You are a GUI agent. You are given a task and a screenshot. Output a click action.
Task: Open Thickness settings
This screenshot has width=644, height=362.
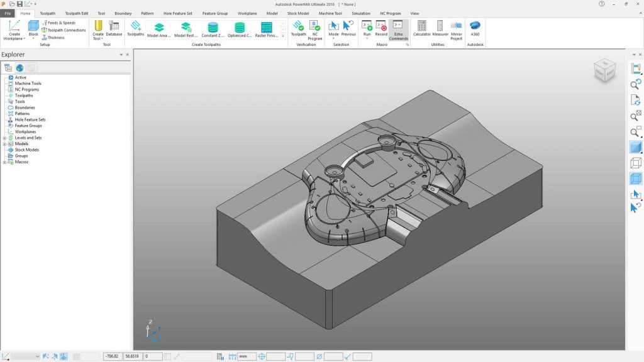(53, 37)
